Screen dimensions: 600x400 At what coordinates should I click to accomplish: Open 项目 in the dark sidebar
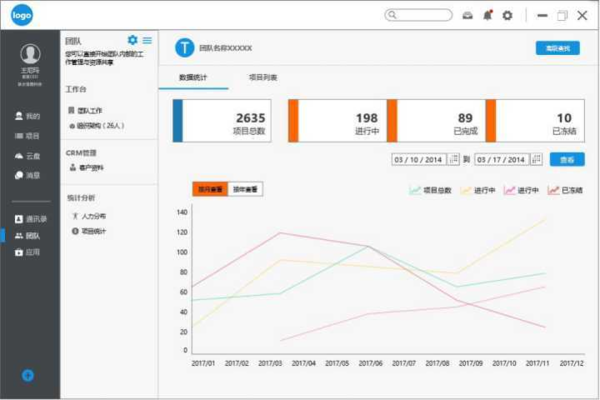27,136
